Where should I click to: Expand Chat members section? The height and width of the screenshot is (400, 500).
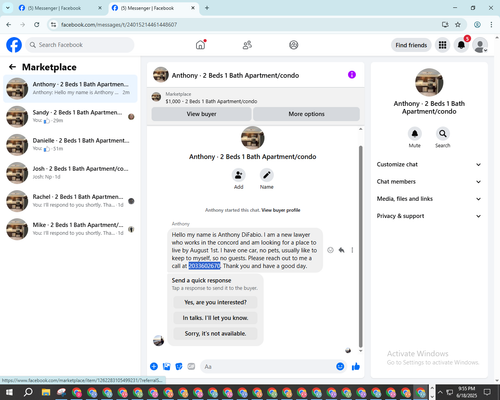pos(429,182)
